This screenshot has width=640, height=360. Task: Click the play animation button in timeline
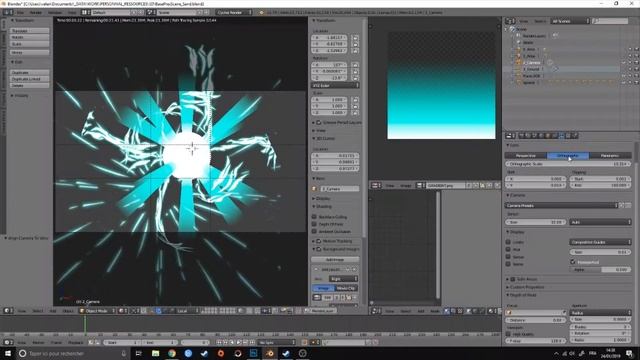coord(239,342)
